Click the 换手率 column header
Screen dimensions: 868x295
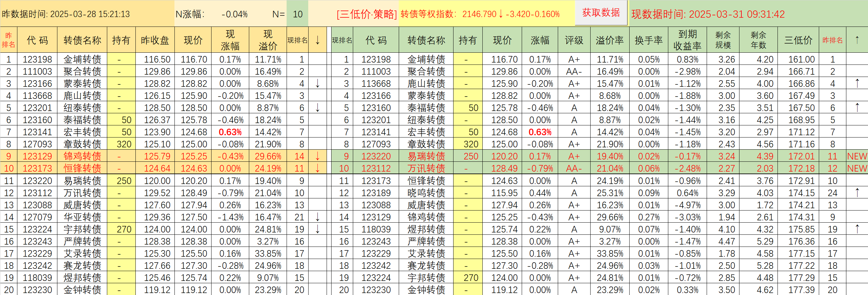click(x=649, y=40)
